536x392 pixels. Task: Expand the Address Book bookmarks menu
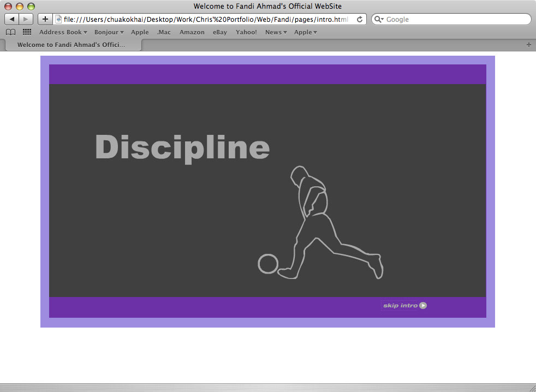pyautogui.click(x=63, y=32)
